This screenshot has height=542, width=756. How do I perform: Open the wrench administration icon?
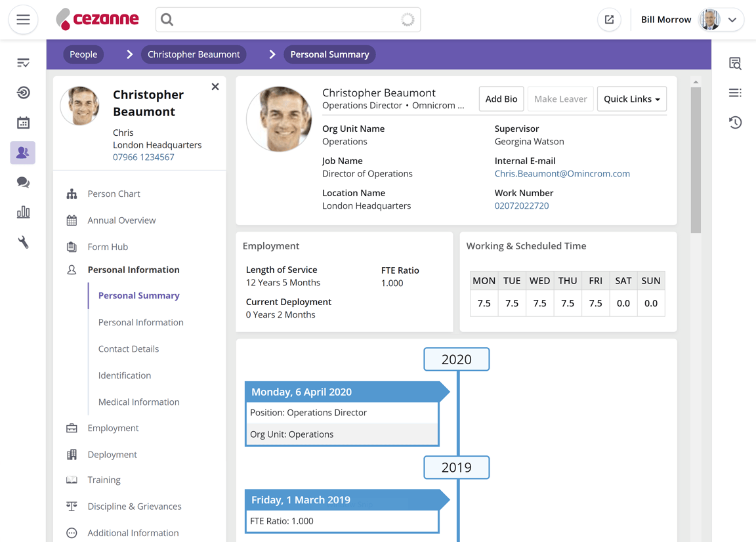[23, 242]
